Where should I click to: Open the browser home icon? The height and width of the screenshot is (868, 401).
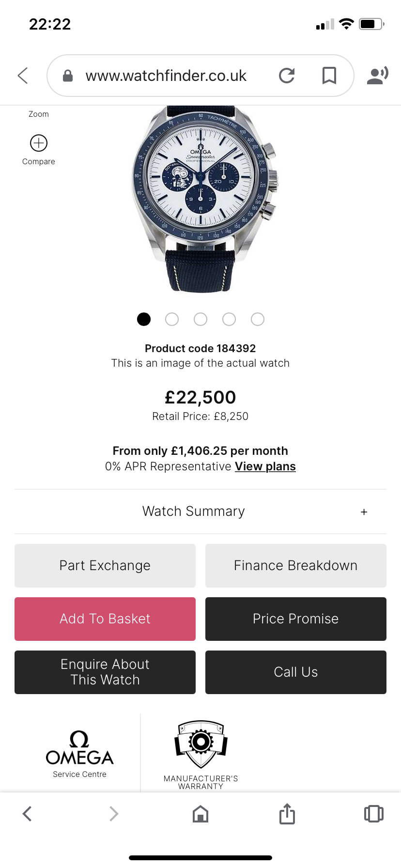200,814
